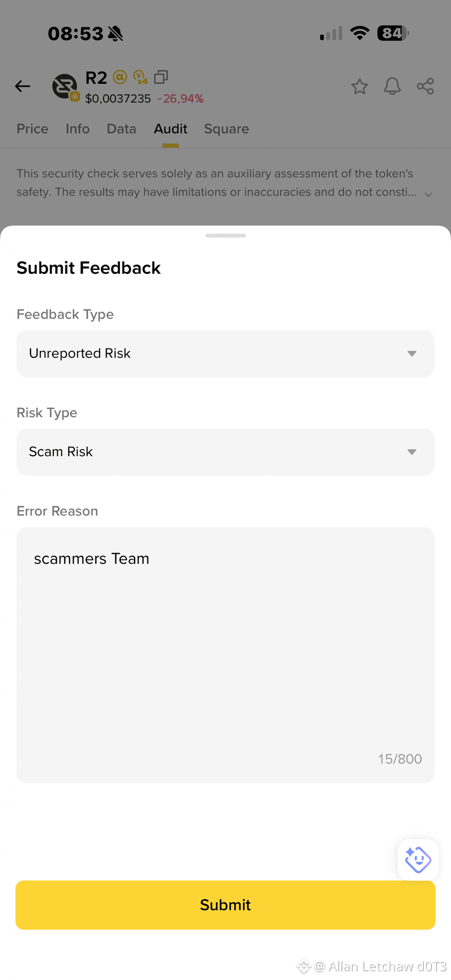This screenshot has height=980, width=451.
Task: Switch to the Price tab
Action: point(33,129)
